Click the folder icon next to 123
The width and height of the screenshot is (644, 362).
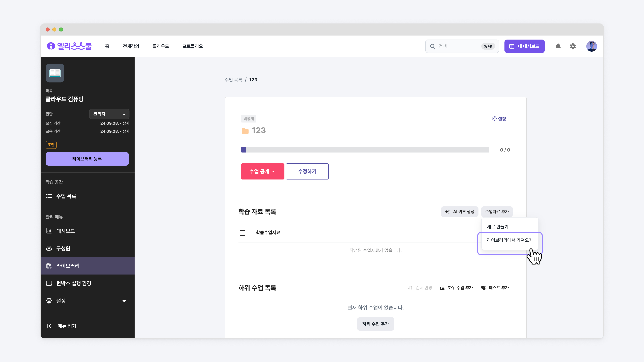[x=245, y=131]
